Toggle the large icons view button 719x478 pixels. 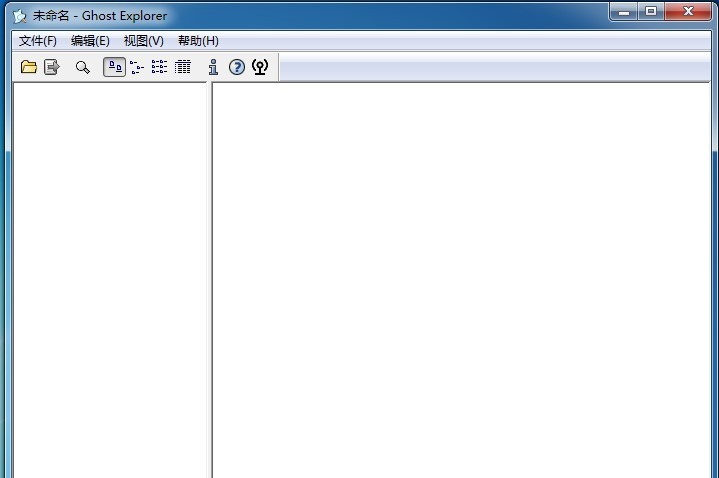tap(115, 67)
